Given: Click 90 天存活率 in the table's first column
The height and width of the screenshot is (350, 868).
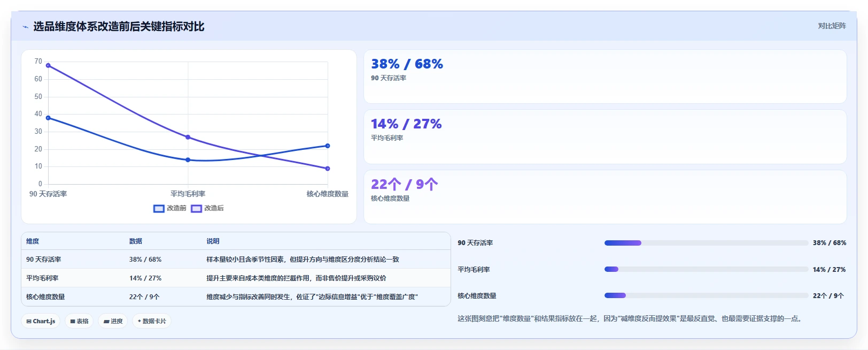Looking at the screenshot, I should 43,260.
